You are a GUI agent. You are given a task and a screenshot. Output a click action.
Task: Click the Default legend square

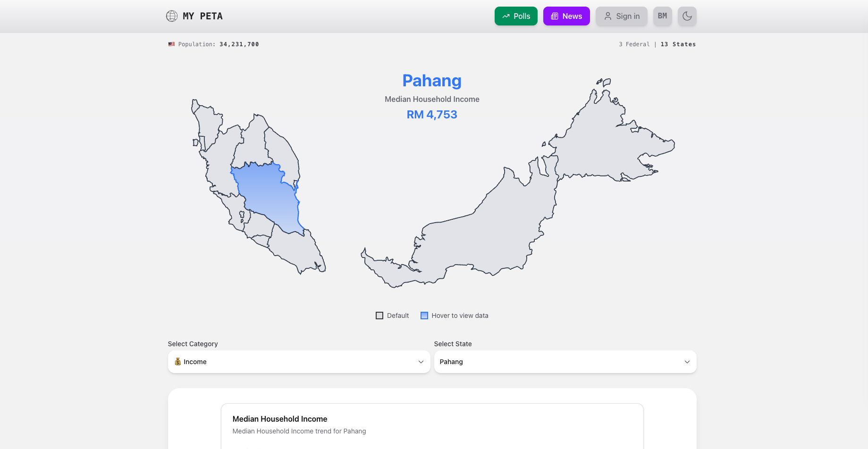(379, 316)
